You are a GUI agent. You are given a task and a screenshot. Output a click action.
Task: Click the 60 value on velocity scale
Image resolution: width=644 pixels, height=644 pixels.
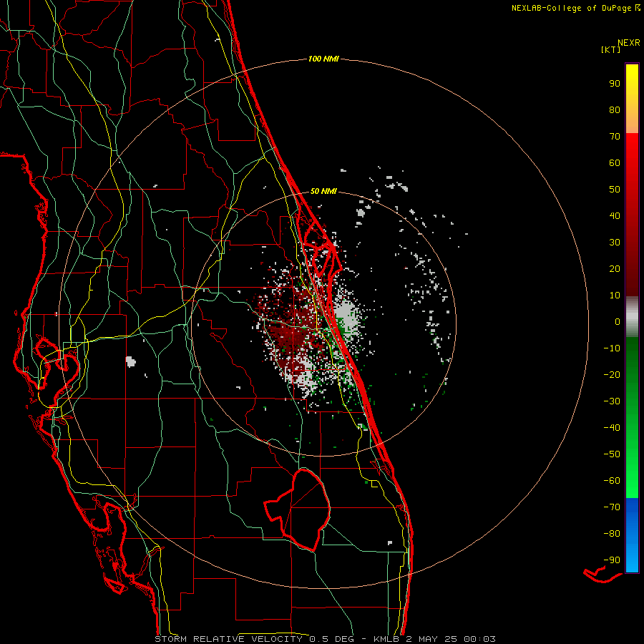(615, 163)
